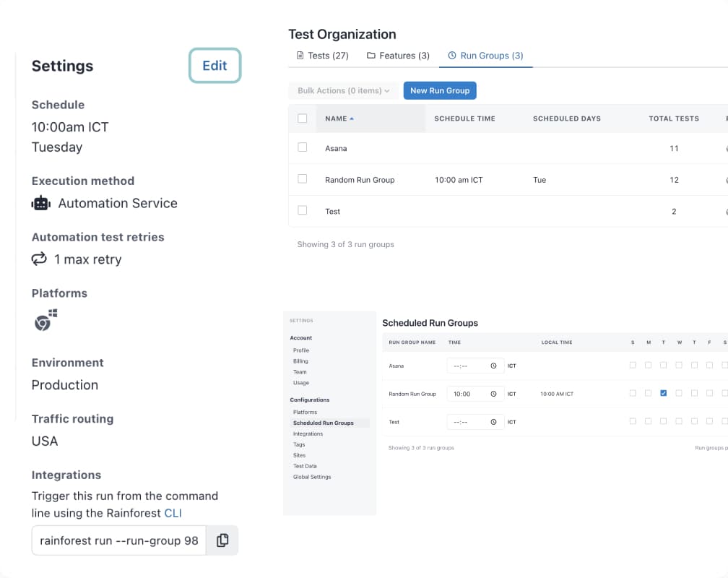The height and width of the screenshot is (578, 728).
Task: Click the Production environment value
Action: pyautogui.click(x=65, y=384)
